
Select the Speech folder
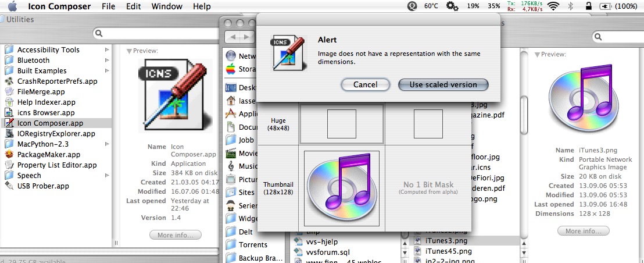click(x=28, y=176)
